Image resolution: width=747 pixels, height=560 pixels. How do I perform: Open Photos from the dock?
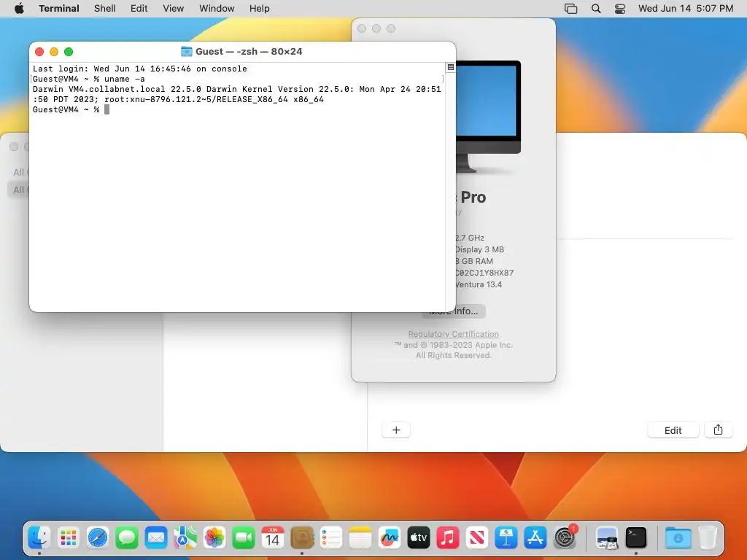[x=214, y=537]
